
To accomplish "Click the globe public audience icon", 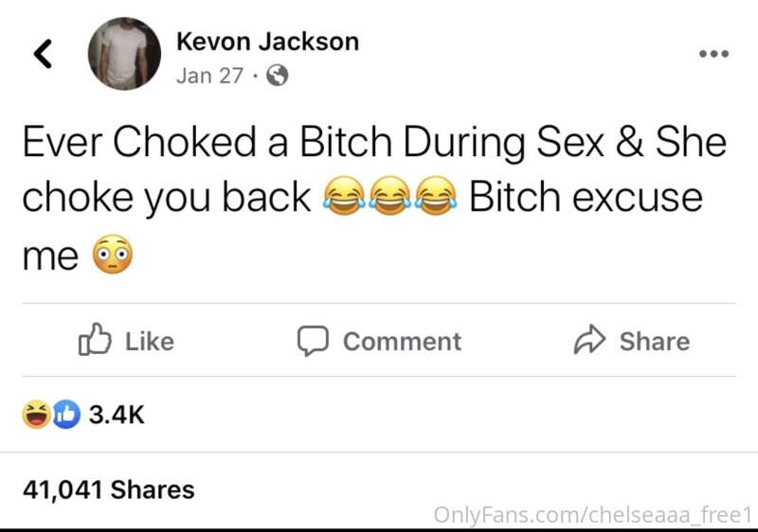I will 278,76.
